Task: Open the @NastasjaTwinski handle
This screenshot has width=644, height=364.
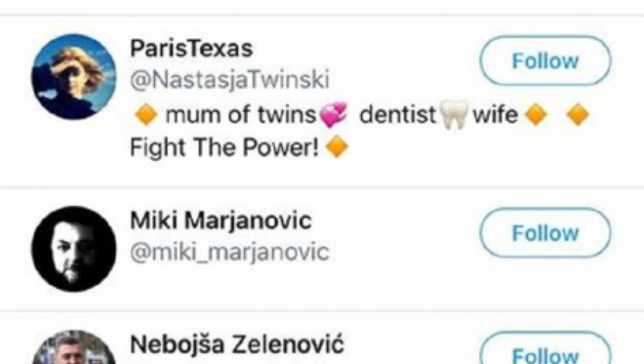Action: [x=229, y=80]
